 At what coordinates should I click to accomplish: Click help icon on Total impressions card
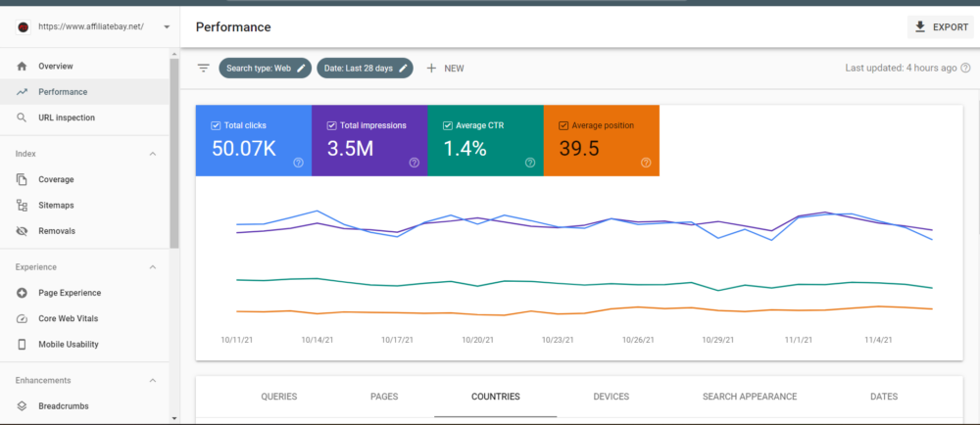(x=415, y=163)
